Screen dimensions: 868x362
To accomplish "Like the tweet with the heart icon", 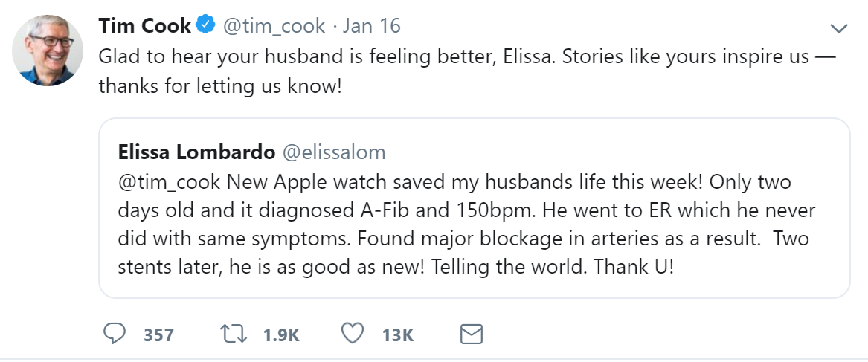I will (x=353, y=334).
